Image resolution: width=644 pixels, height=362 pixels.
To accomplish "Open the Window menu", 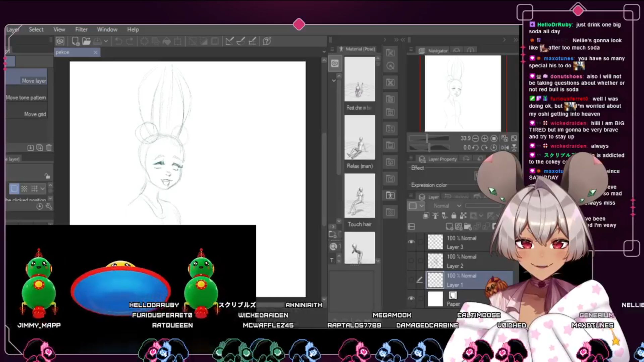I will tap(107, 29).
